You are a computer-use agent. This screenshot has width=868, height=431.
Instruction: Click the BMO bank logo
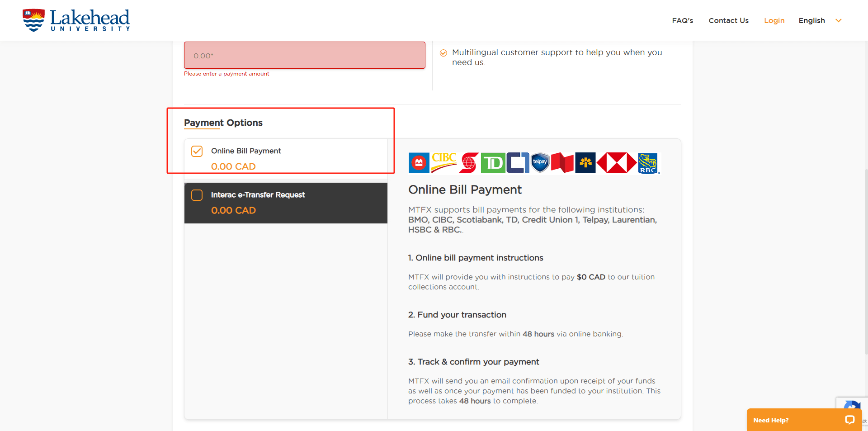coord(419,163)
